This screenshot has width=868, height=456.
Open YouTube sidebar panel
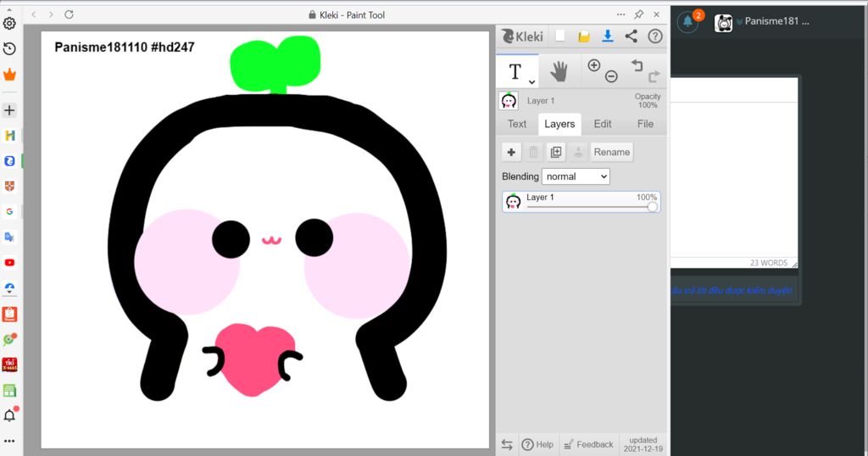pyautogui.click(x=9, y=262)
